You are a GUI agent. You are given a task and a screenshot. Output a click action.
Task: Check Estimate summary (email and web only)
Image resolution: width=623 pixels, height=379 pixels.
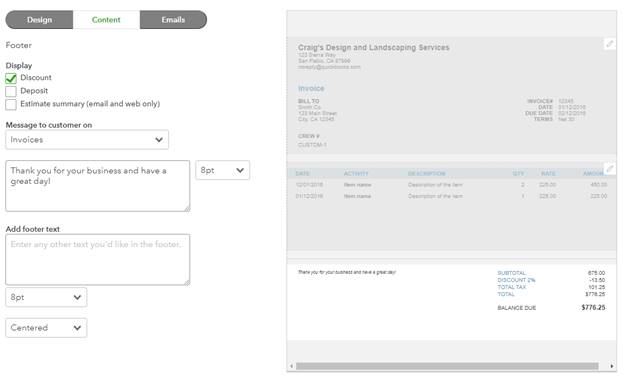coord(11,104)
